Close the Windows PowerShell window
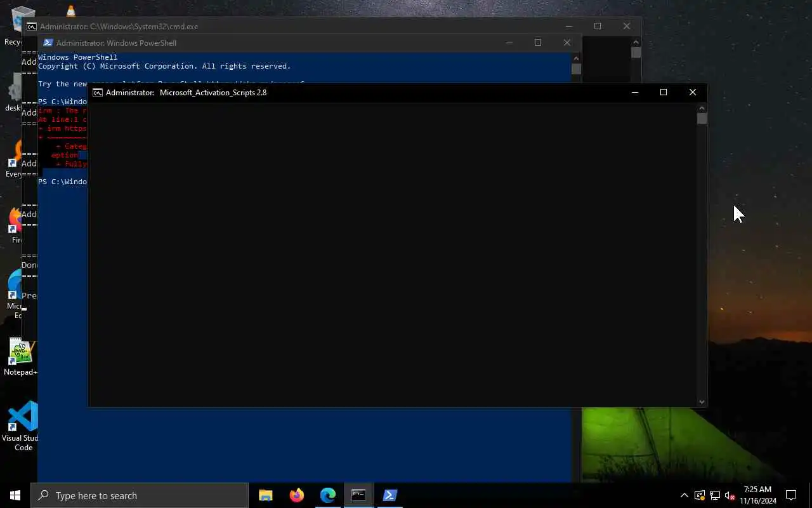Viewport: 812px width, 508px height. (x=567, y=43)
